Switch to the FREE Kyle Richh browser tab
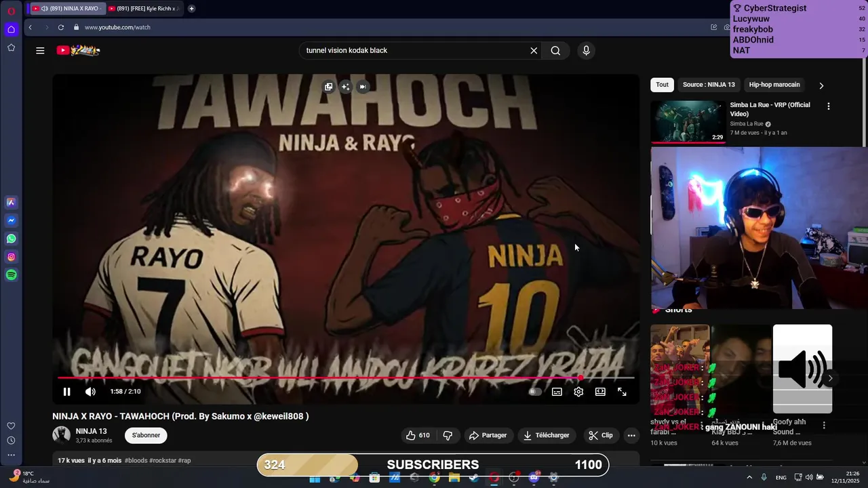 144,8
